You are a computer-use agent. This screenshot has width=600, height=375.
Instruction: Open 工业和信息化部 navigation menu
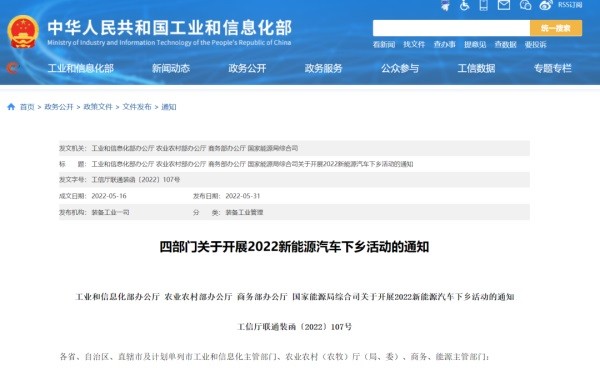point(81,68)
